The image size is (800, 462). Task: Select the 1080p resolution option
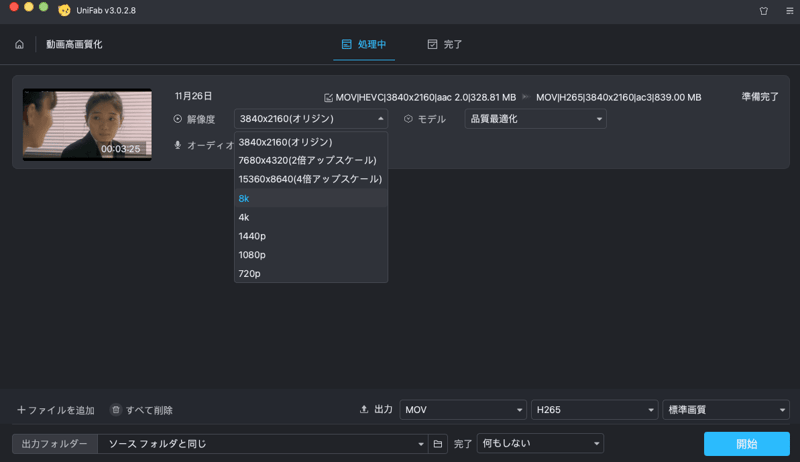coord(311,255)
